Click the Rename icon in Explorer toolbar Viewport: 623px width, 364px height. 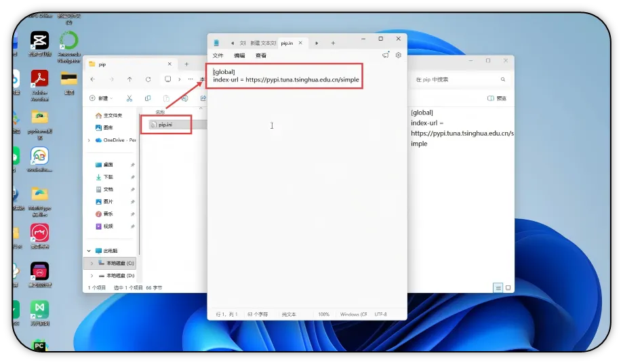185,98
